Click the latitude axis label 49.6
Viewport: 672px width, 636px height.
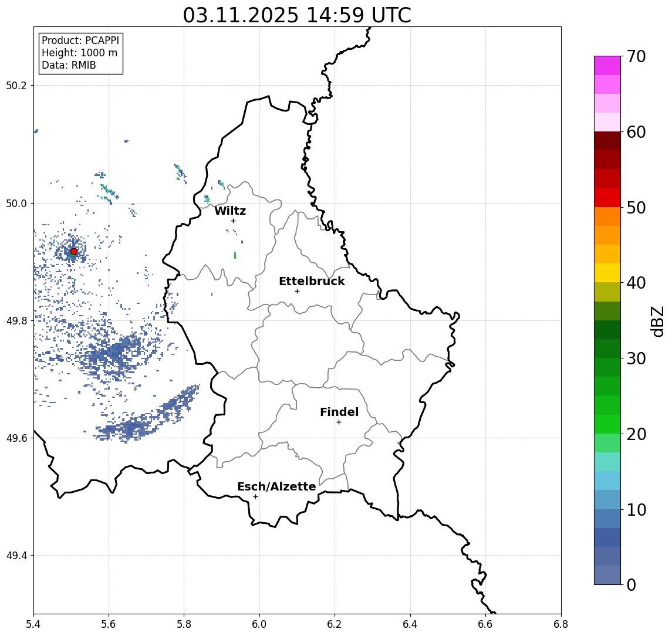click(x=16, y=438)
